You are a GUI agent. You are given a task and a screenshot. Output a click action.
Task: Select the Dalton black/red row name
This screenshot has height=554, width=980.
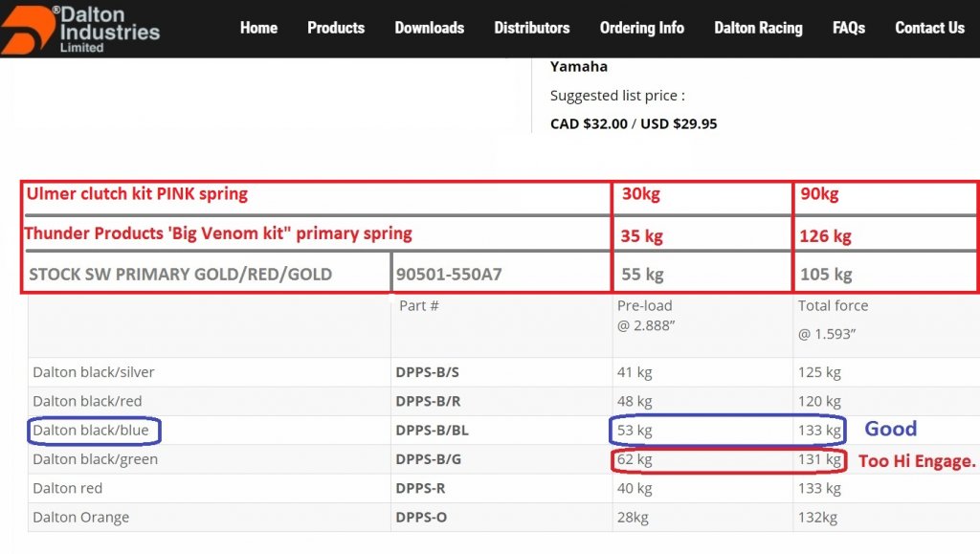tap(87, 401)
